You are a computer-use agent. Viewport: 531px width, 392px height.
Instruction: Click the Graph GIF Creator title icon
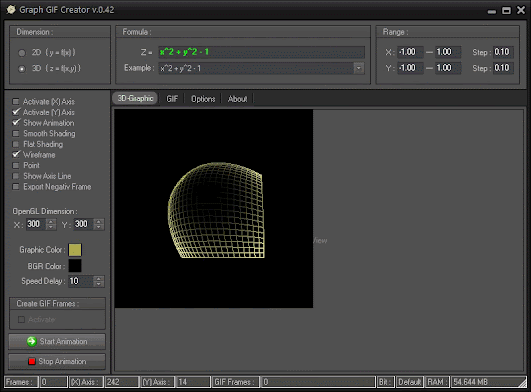[x=11, y=9]
